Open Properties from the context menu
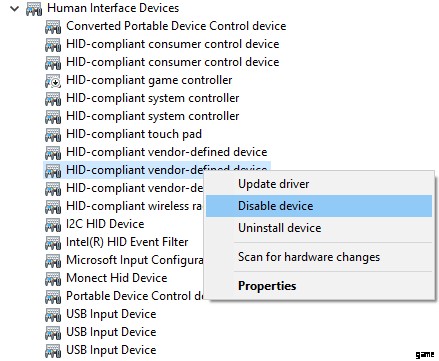Screen dimensions: 439x361 (x=267, y=286)
